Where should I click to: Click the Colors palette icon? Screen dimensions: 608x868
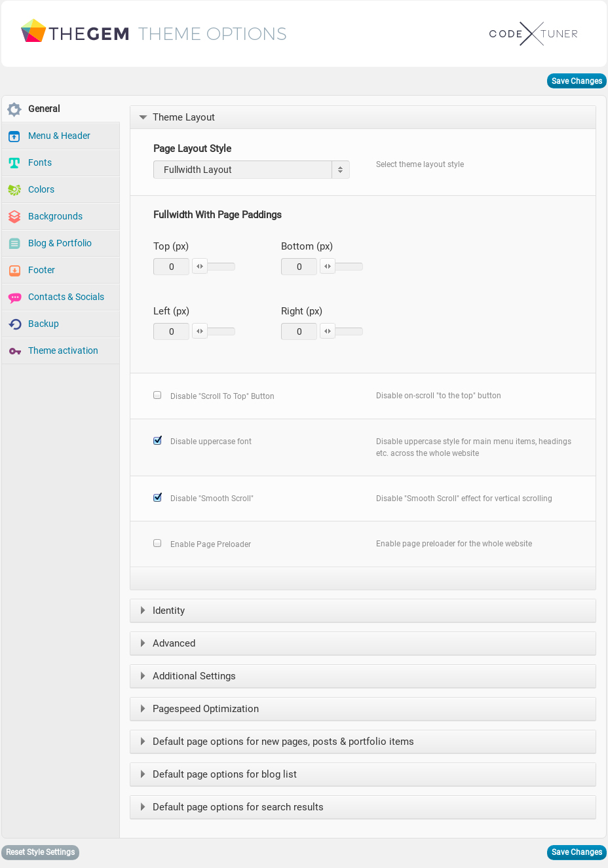click(x=14, y=190)
